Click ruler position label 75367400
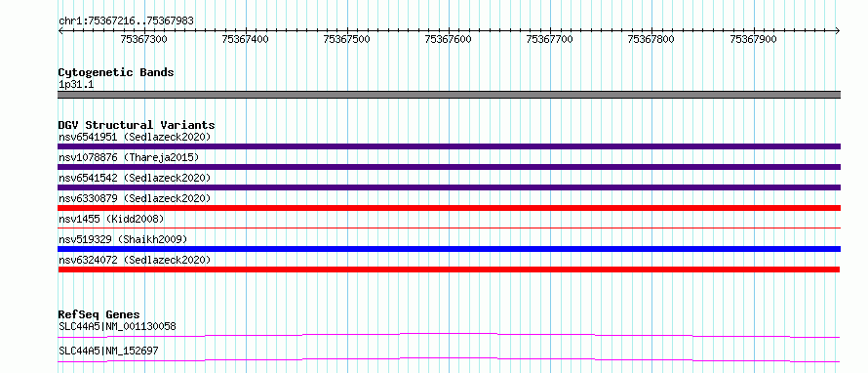The width and height of the screenshot is (868, 373). 245,39
